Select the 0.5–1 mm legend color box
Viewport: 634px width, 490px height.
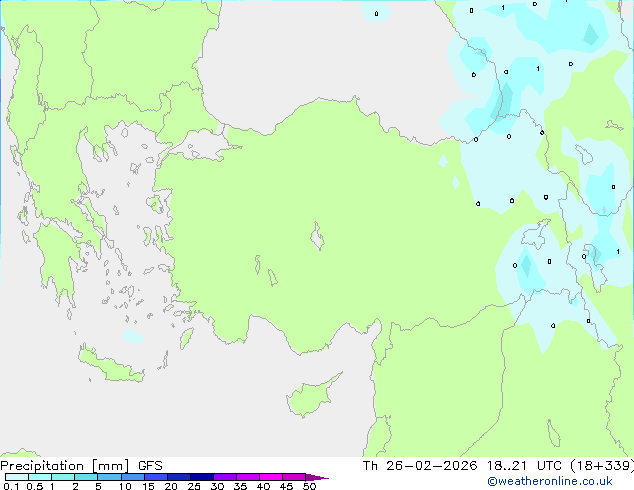click(40, 477)
